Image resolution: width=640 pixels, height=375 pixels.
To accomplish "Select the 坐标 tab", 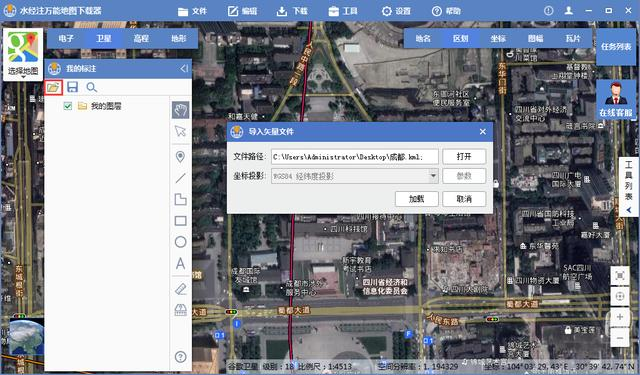I will click(x=498, y=38).
